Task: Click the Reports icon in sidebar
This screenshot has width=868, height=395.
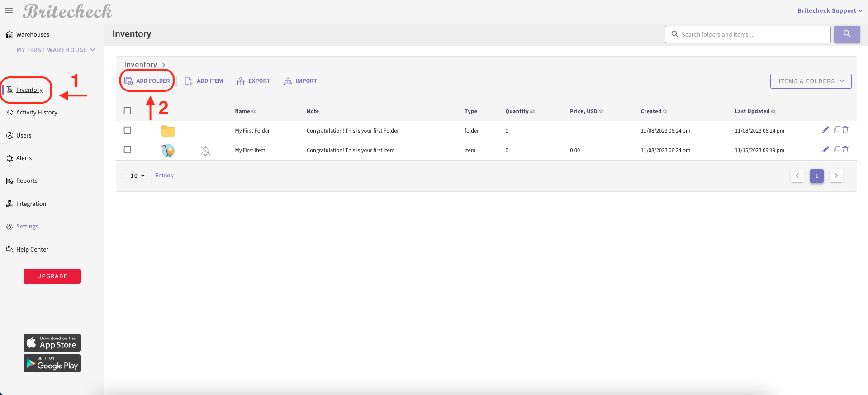Action: tap(9, 181)
